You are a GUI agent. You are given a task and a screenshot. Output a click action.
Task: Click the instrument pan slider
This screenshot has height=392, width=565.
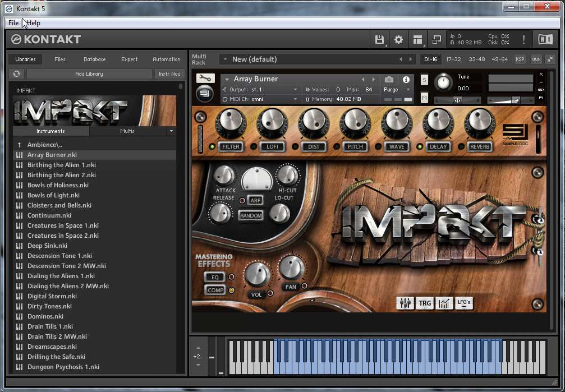(x=457, y=100)
